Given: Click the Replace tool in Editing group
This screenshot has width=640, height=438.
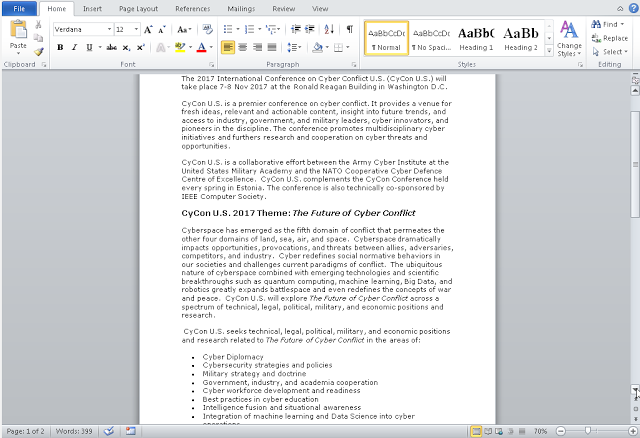Looking at the screenshot, I should point(610,38).
